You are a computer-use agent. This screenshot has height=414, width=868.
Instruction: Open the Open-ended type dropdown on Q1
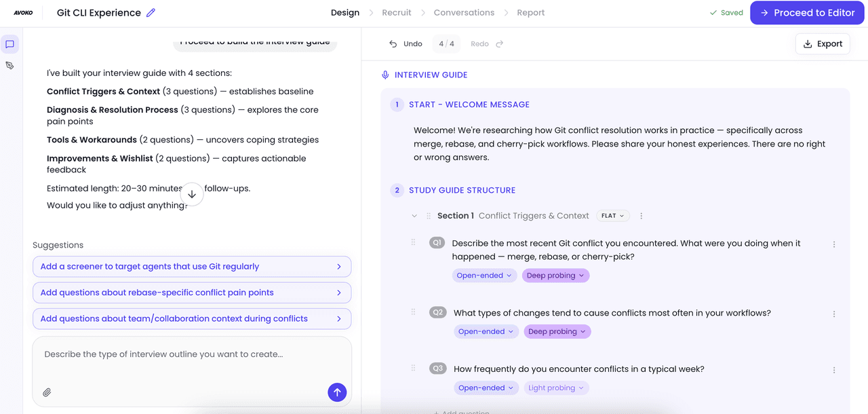pyautogui.click(x=484, y=275)
